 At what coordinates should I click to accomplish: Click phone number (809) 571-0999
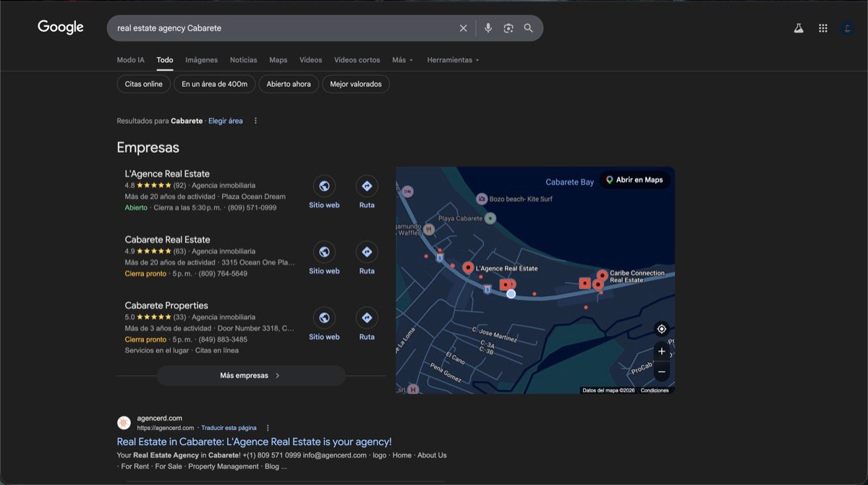click(x=252, y=208)
